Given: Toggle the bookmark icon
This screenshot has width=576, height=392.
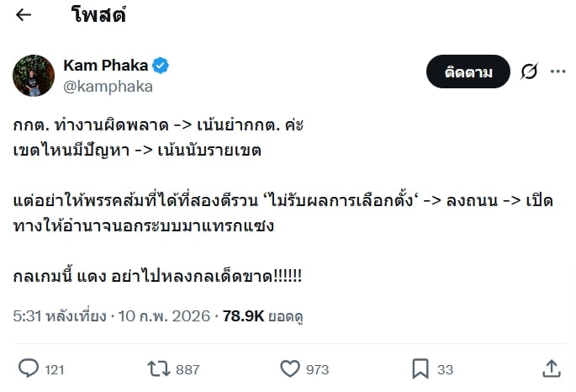Looking at the screenshot, I should pyautogui.click(x=420, y=368).
